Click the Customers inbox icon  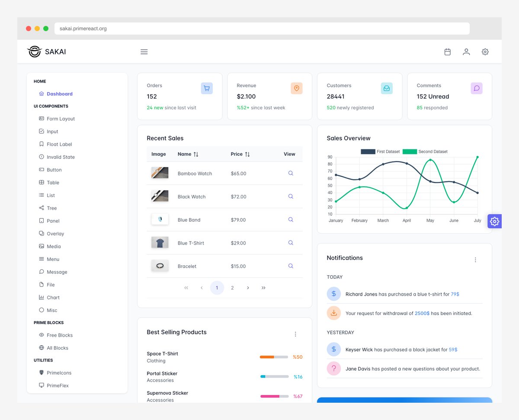coord(387,88)
